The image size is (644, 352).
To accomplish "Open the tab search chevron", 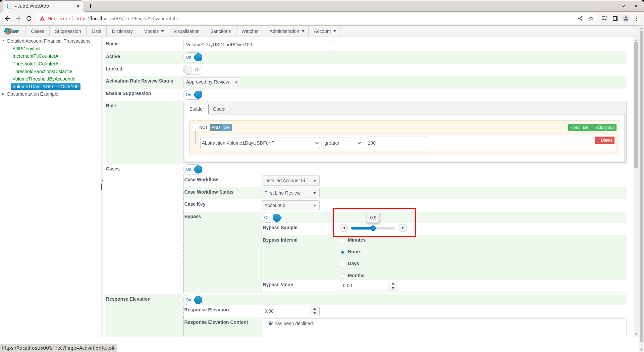I will (x=623, y=6).
